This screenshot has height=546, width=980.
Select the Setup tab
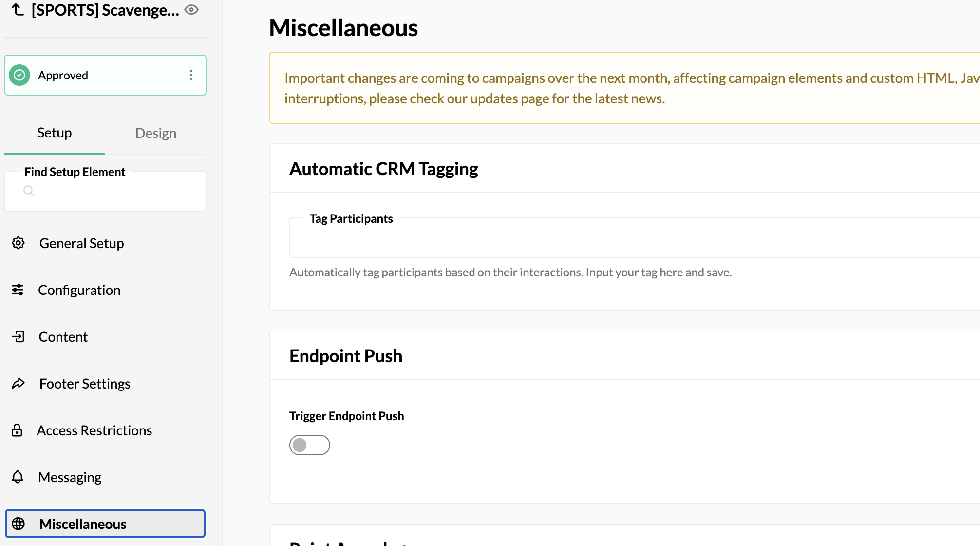(x=55, y=133)
